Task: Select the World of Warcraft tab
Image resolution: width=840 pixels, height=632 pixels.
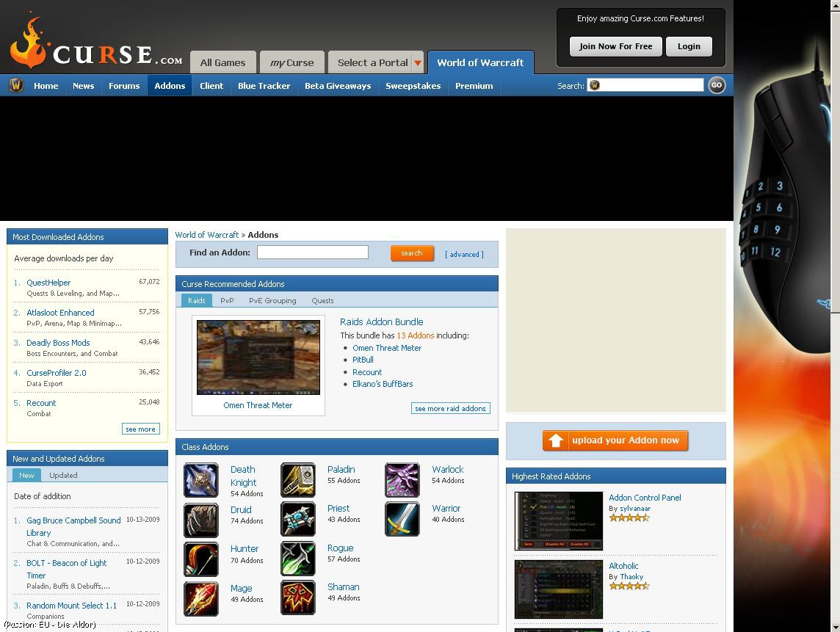Action: point(480,62)
